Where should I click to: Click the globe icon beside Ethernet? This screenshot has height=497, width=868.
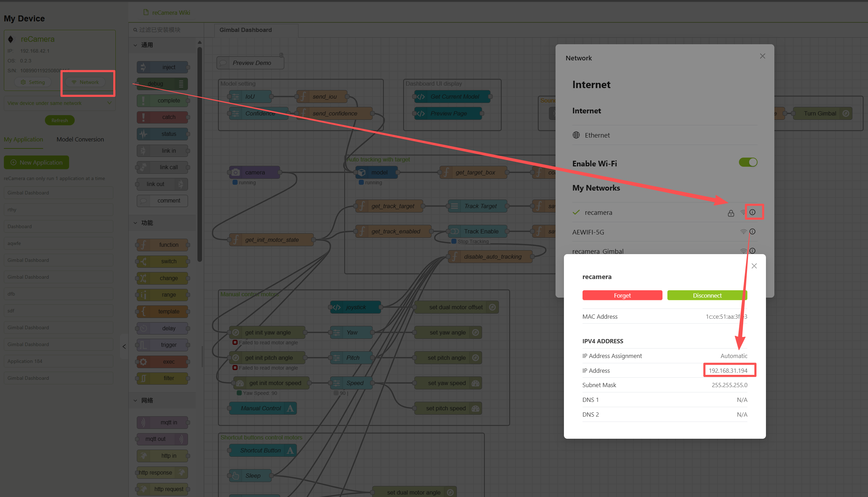(576, 135)
